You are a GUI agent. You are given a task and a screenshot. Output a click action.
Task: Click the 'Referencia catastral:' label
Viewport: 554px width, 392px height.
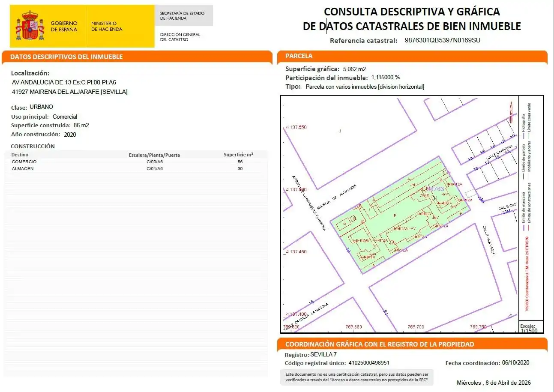364,41
